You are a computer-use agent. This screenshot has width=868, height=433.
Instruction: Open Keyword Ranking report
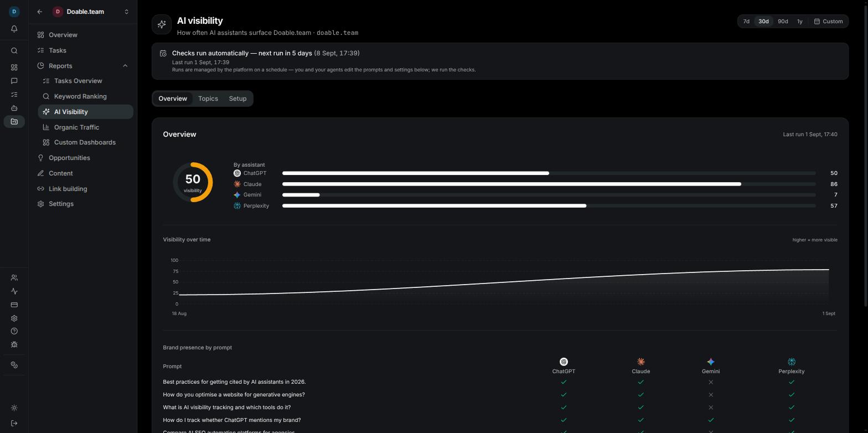pyautogui.click(x=86, y=96)
